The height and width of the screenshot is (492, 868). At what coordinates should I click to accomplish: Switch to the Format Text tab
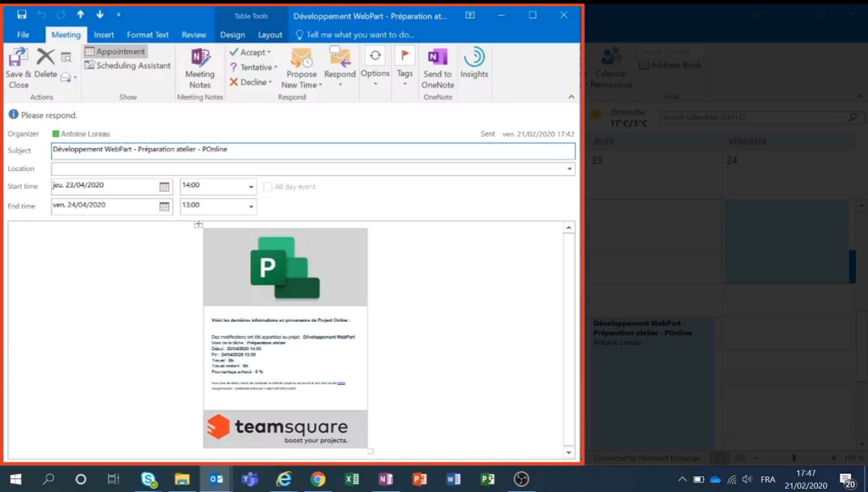pos(148,34)
